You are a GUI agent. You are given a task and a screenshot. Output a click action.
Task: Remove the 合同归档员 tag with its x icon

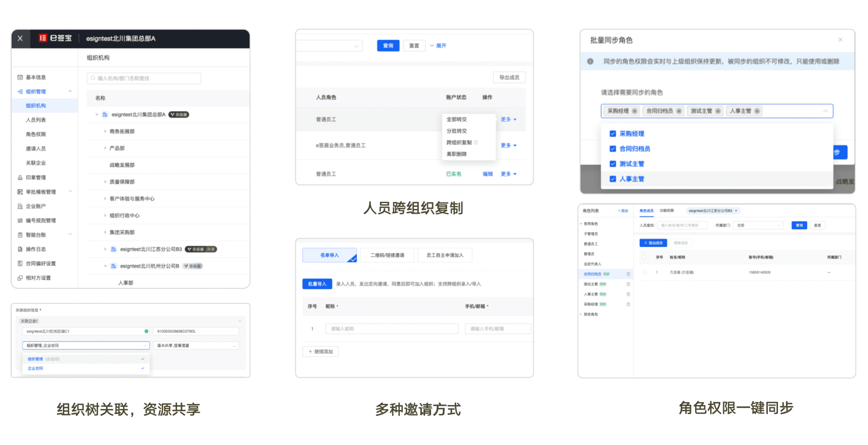679,111
